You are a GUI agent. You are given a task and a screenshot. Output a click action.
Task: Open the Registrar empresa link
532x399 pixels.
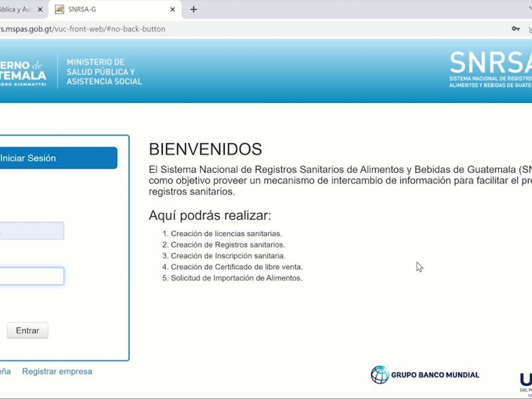pyautogui.click(x=57, y=372)
